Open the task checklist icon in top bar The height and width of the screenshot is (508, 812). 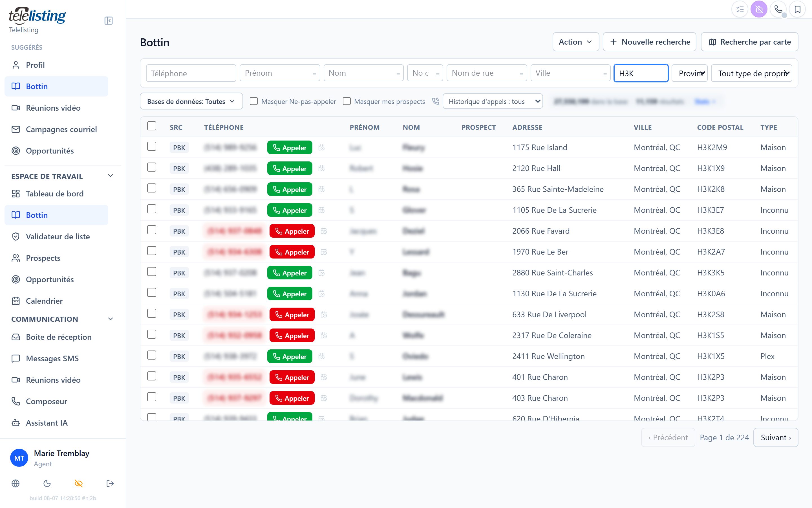click(x=740, y=9)
